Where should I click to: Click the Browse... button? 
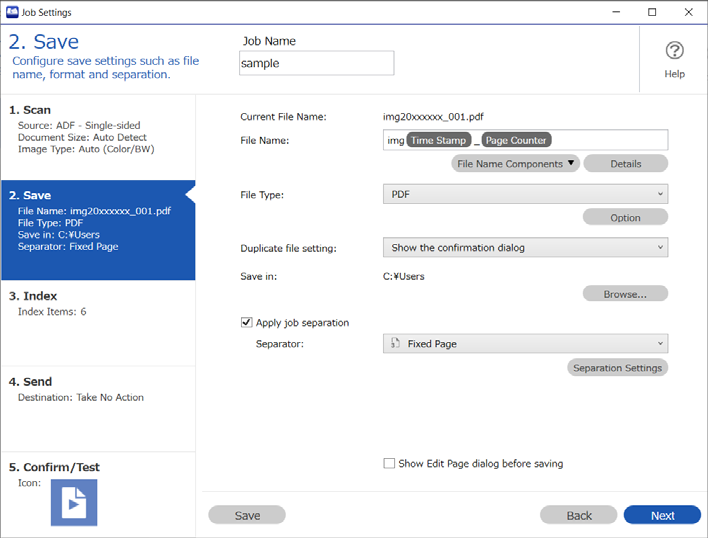coord(625,294)
